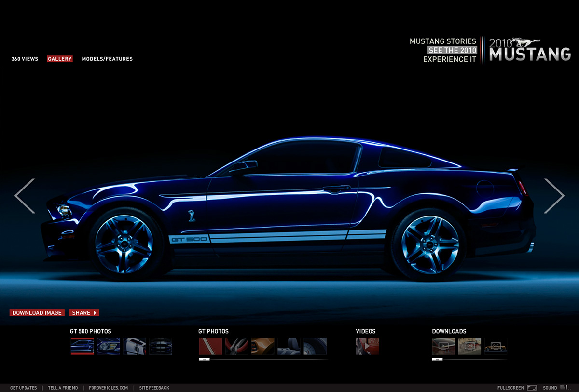Go to previous gallery image with left arrow

(25, 196)
